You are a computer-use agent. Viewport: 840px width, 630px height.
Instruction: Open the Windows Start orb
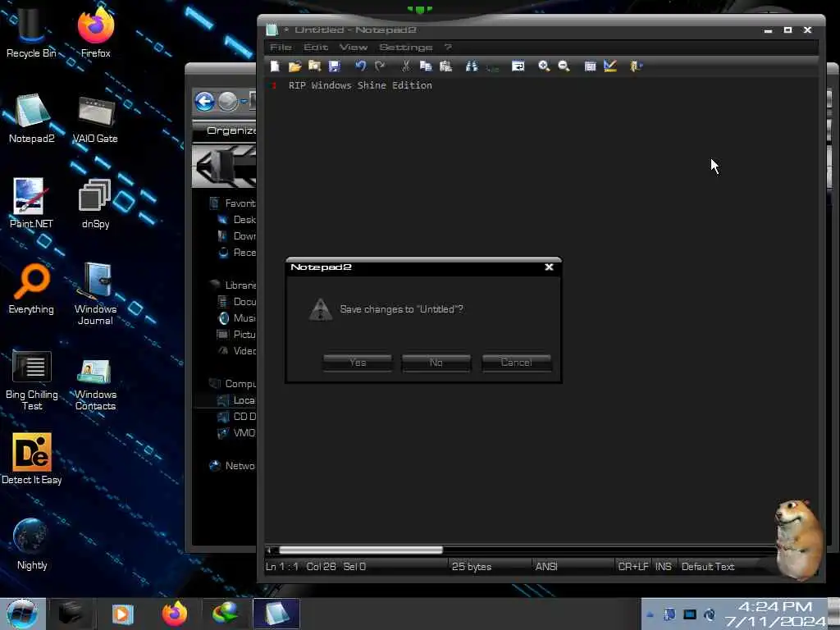[x=21, y=614]
